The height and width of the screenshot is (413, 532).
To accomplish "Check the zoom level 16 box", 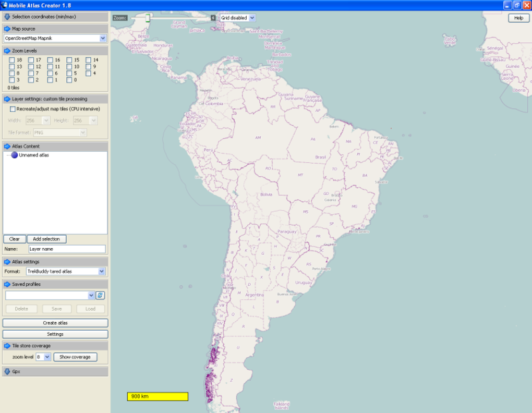I will click(x=50, y=60).
